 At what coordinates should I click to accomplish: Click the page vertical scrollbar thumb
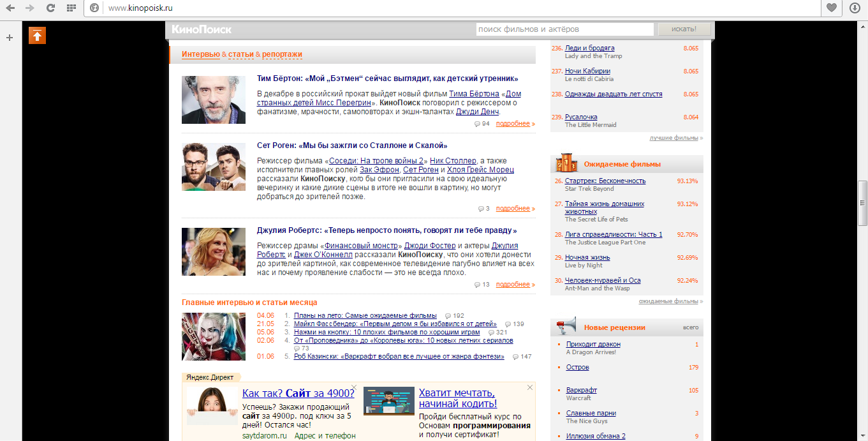(862, 202)
